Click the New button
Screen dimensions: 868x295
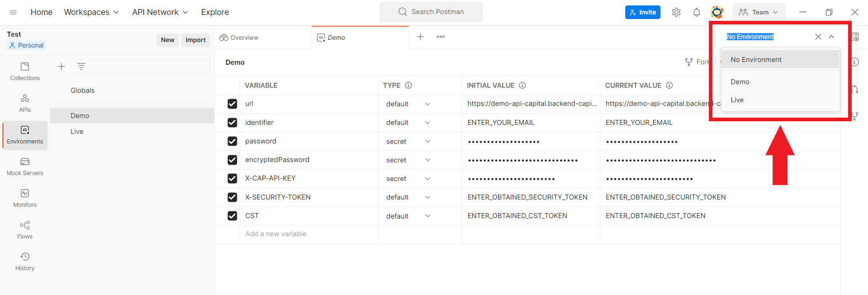click(x=168, y=40)
